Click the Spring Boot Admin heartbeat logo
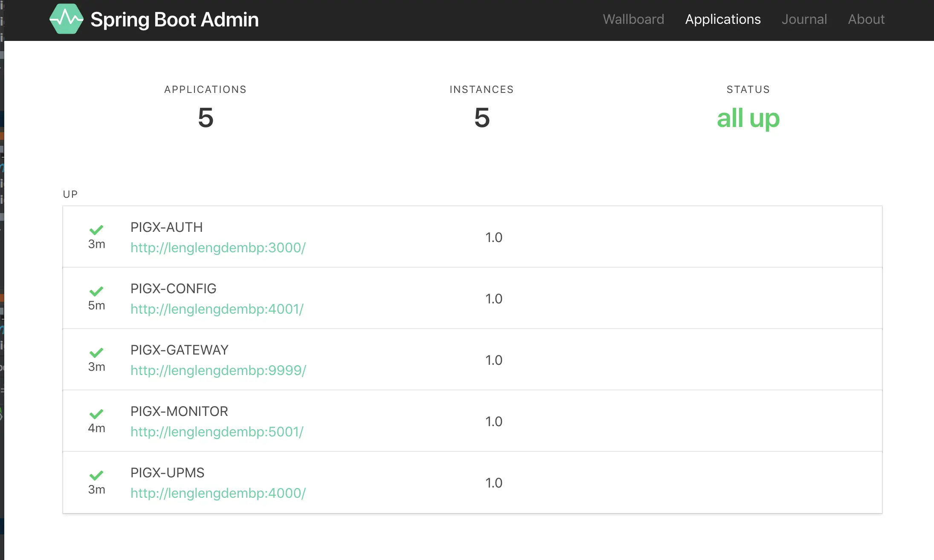This screenshot has width=934, height=560. pos(66,19)
